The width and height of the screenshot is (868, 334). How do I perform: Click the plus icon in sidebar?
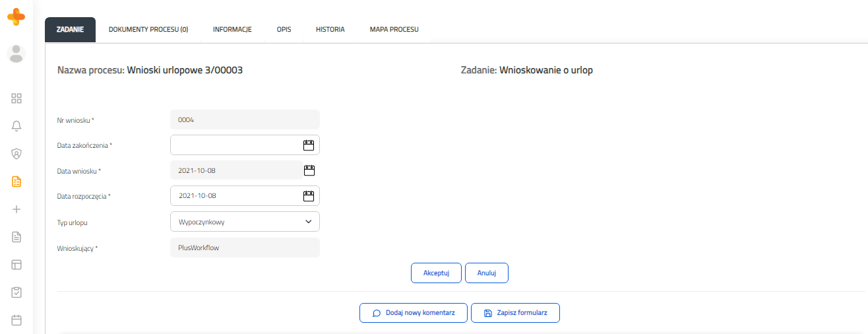pyautogui.click(x=16, y=209)
